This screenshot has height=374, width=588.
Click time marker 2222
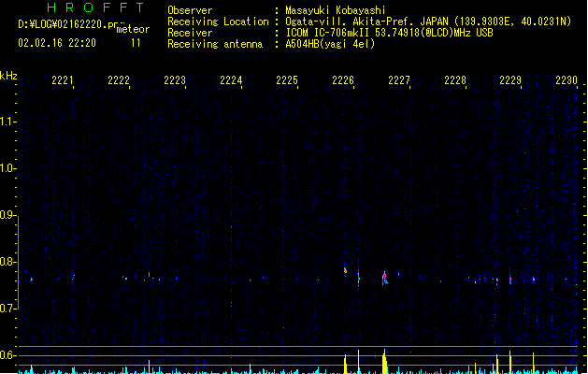pyautogui.click(x=119, y=80)
